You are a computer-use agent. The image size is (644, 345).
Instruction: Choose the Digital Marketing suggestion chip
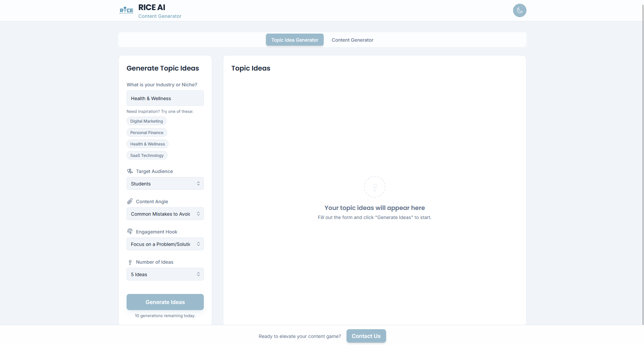tap(146, 121)
